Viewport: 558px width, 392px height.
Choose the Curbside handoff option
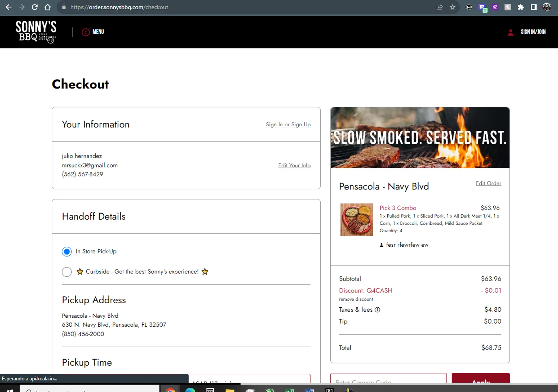[x=67, y=272]
